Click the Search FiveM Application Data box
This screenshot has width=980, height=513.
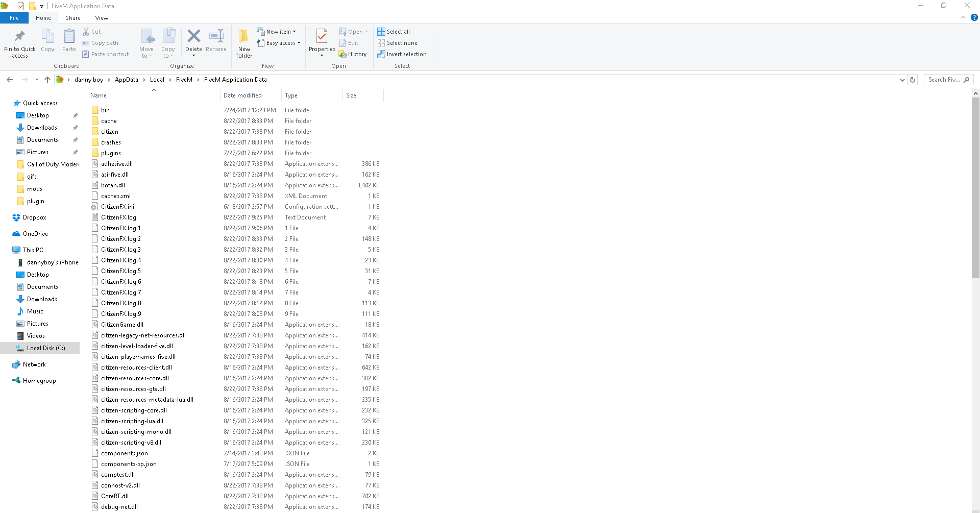948,80
